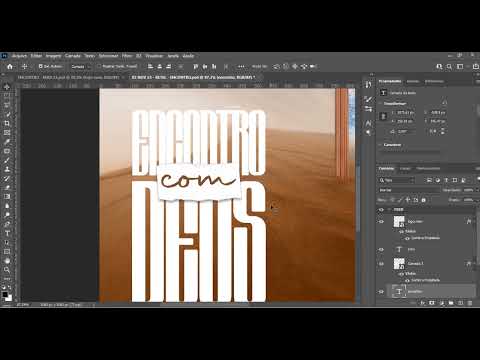Select the Frame tool
This screenshot has height=360, width=480.
click(7, 133)
